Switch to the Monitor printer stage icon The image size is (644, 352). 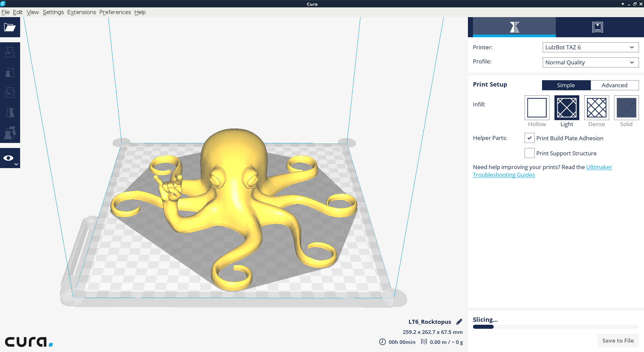click(597, 27)
